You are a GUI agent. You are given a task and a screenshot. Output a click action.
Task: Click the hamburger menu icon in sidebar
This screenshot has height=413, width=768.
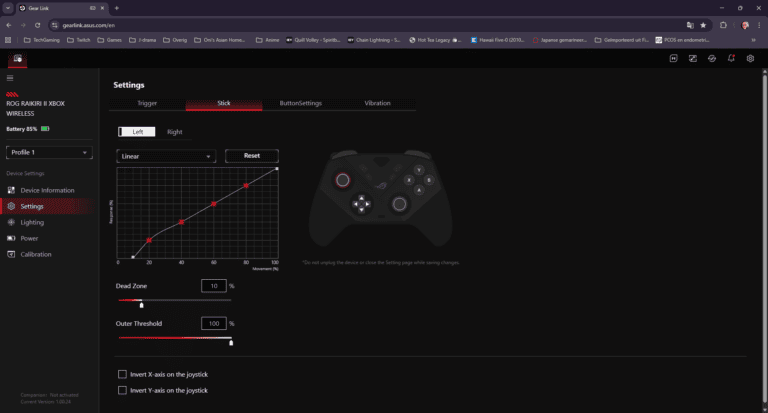10,78
